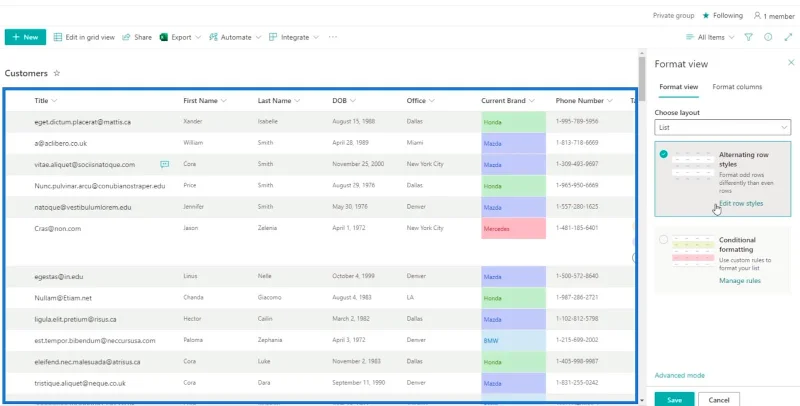Click the expand content icon
The width and height of the screenshot is (800, 406).
[788, 37]
